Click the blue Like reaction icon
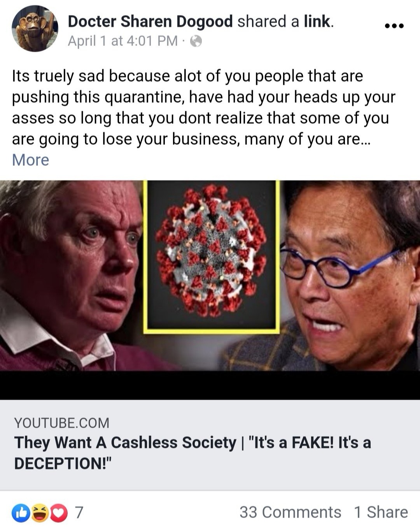 coord(21,513)
